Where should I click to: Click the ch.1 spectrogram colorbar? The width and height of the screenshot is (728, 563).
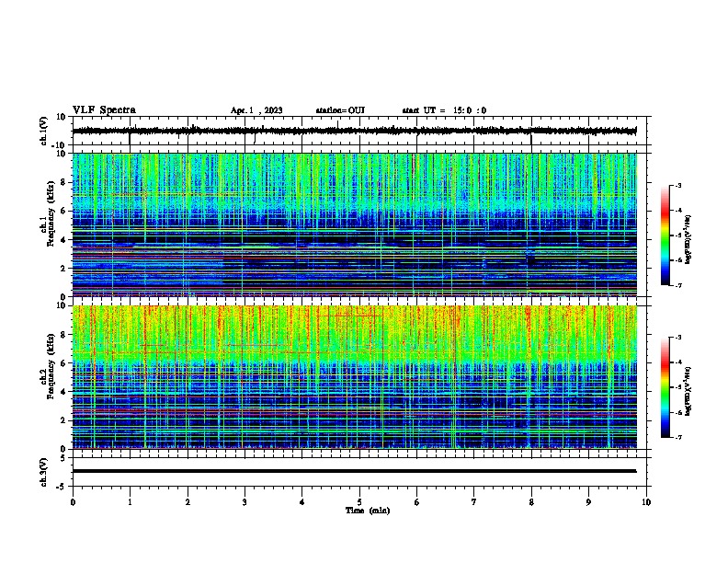pos(665,236)
